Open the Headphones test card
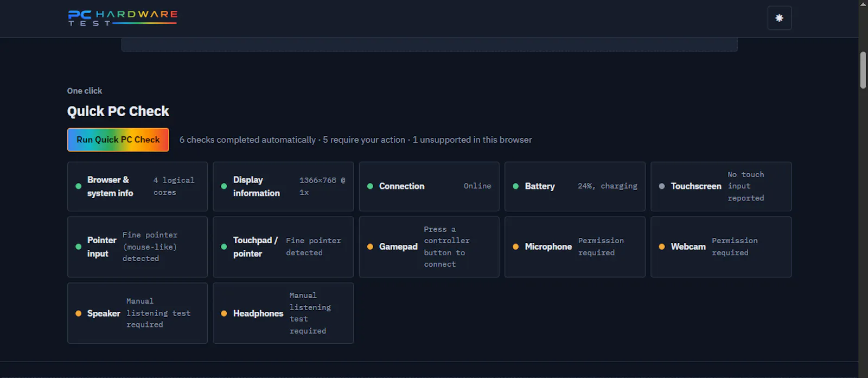The height and width of the screenshot is (378, 868). [283, 313]
